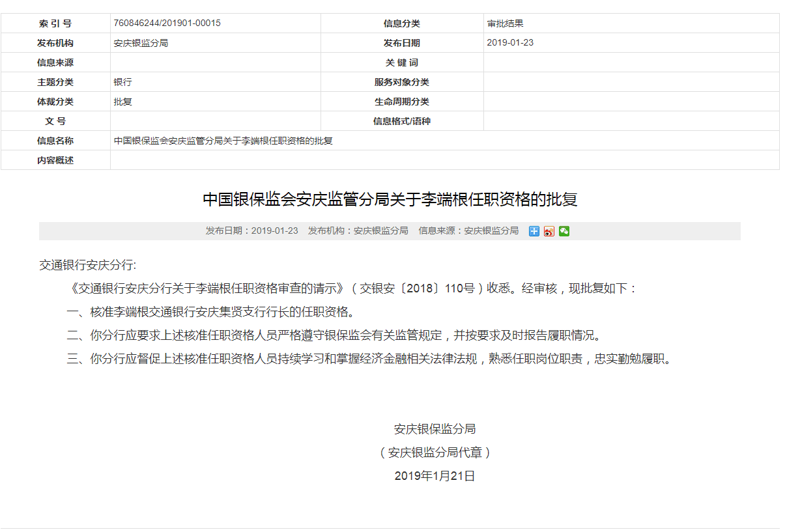Image resolution: width=785 pixels, height=532 pixels.
Task: Click the 体裁分类 label cell
Action: click(55, 102)
